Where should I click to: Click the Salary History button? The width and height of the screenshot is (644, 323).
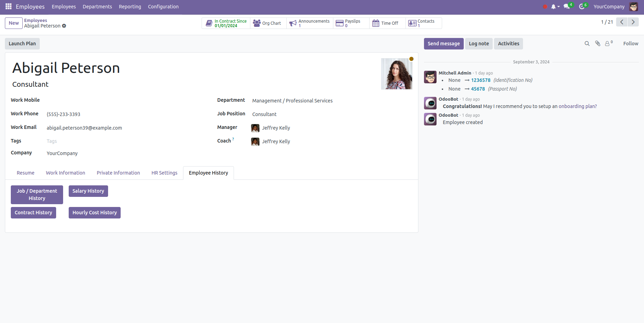(x=88, y=191)
